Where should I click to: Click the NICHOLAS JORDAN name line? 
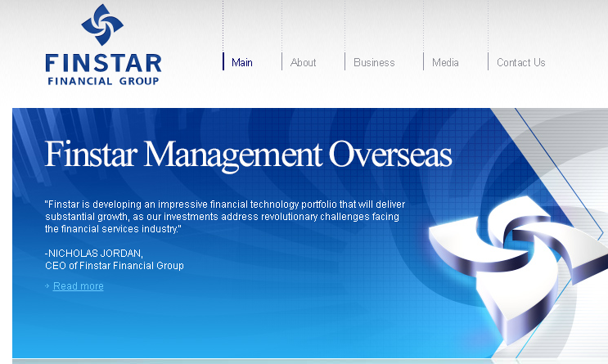94,254
